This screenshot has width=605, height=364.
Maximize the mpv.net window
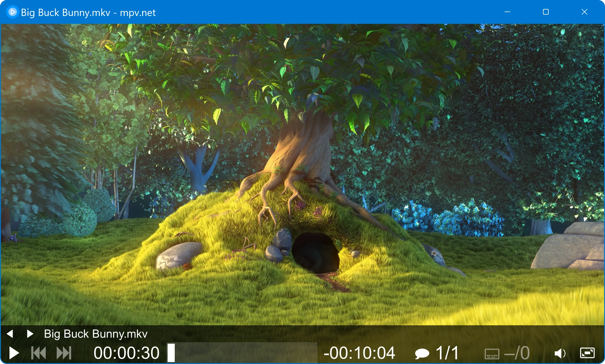(x=546, y=12)
